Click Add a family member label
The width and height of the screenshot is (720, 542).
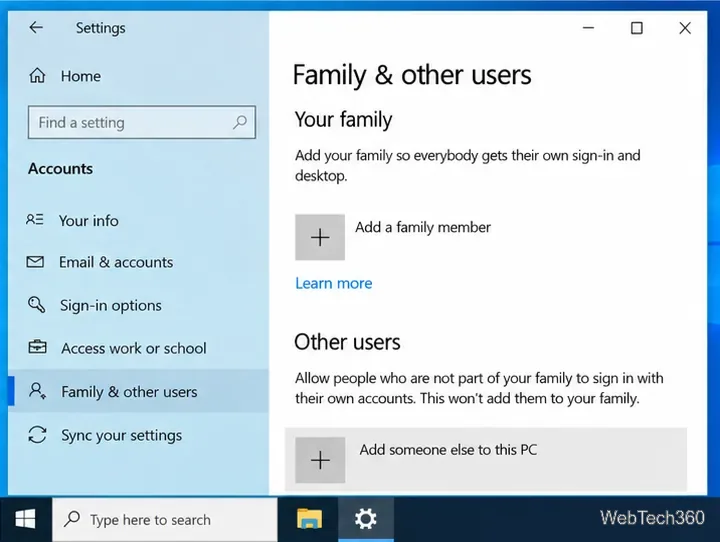coord(423,227)
